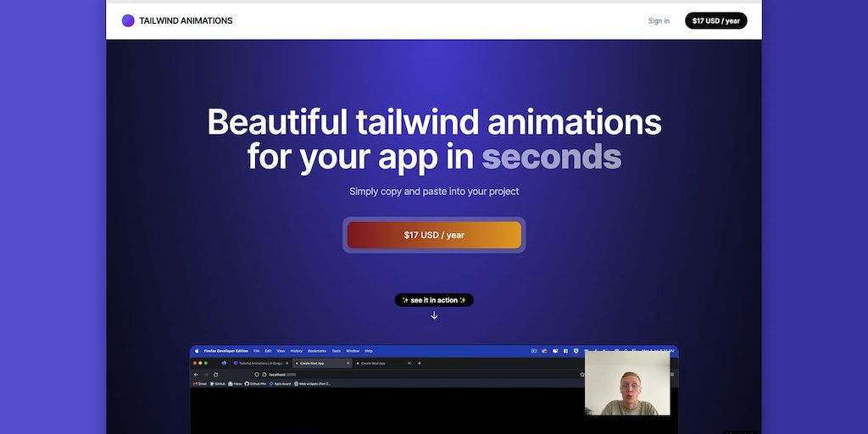Click the browser reload icon in the demo
The image size is (868, 434).
coord(216,375)
